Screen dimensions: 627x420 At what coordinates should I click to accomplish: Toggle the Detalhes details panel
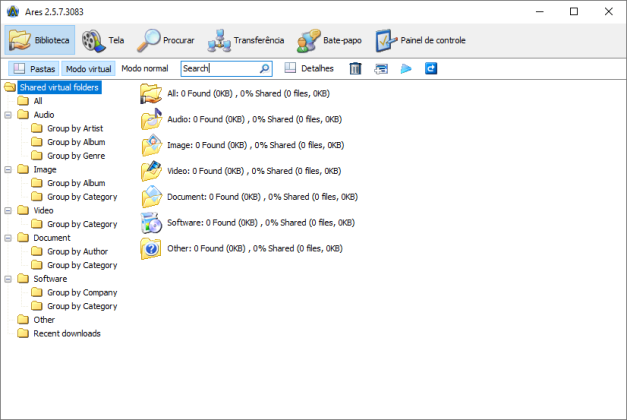coord(309,68)
